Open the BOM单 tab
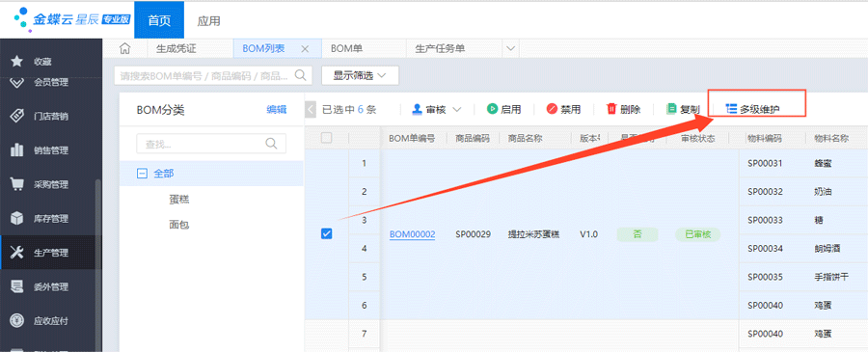The height and width of the screenshot is (352, 868). pos(346,49)
